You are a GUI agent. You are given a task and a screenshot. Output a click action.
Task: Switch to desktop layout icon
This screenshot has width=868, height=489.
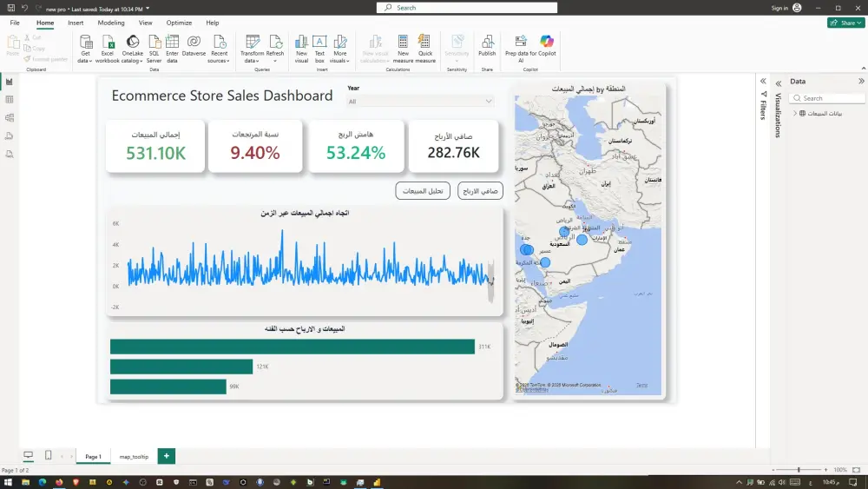pyautogui.click(x=29, y=455)
